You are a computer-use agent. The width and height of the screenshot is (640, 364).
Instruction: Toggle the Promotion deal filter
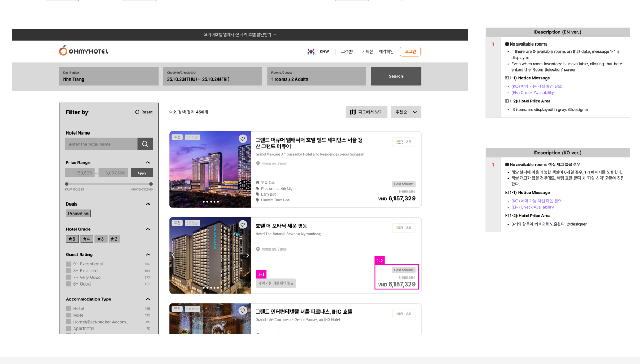point(78,214)
